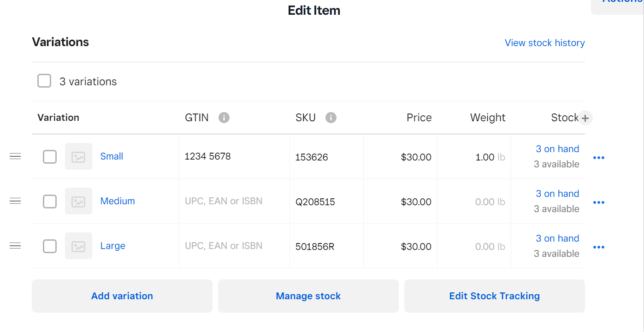Click the Large variation's image placeholder

(78, 246)
